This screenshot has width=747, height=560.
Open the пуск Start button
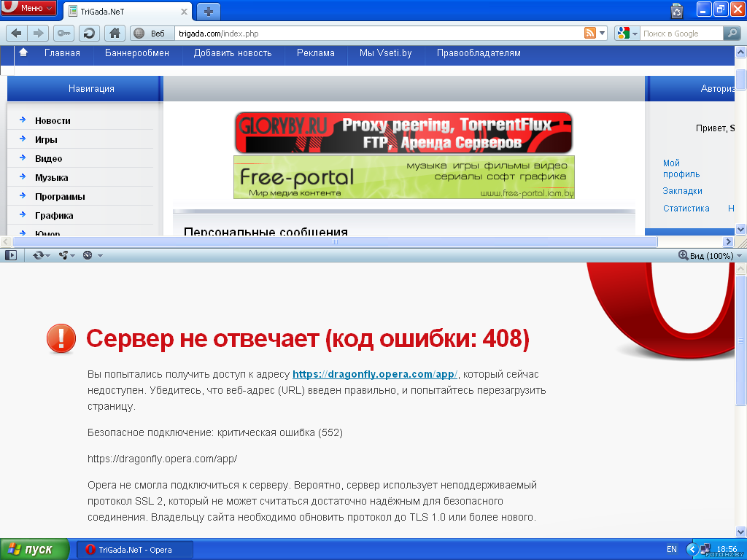click(x=35, y=550)
